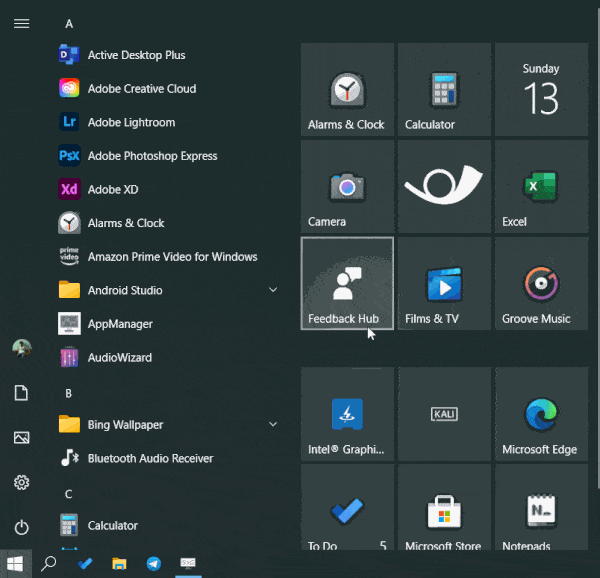
Task: Click the letter C section header
Action: tap(68, 494)
